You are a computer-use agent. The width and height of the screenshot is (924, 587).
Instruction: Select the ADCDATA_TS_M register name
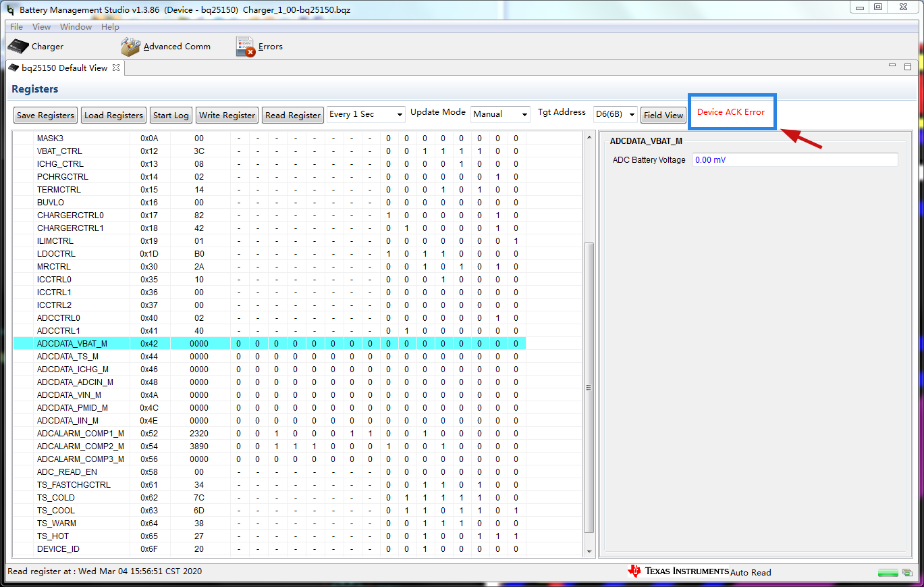pos(67,356)
